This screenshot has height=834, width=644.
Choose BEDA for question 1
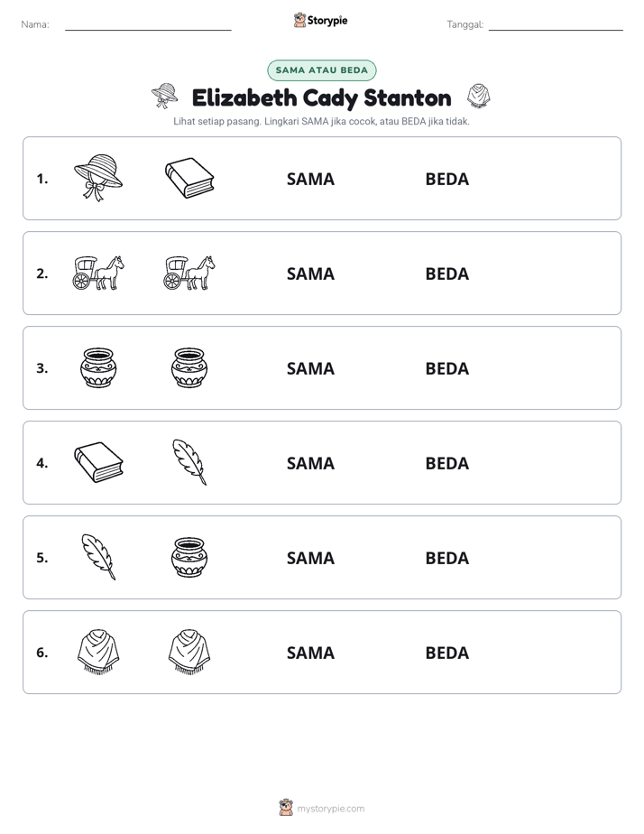point(446,180)
